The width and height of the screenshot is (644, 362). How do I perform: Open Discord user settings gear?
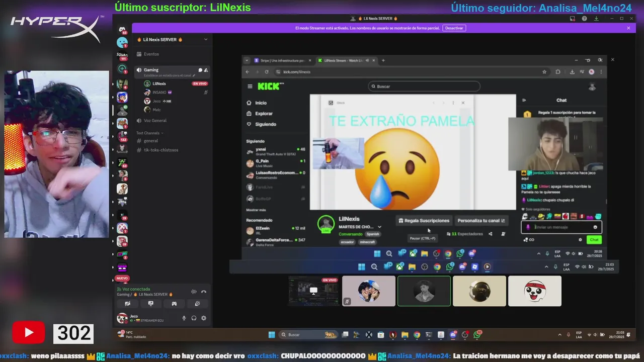click(204, 318)
